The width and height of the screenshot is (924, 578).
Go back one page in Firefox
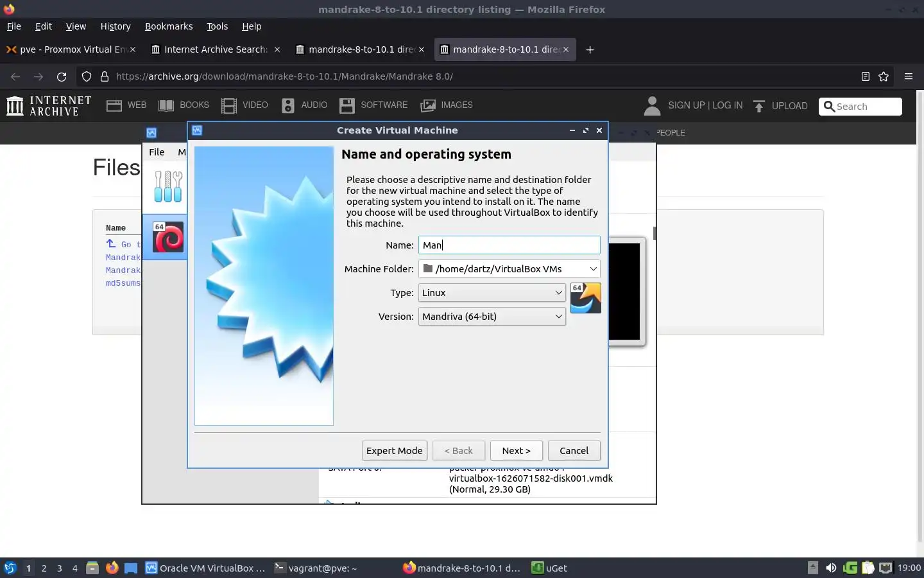(x=15, y=76)
